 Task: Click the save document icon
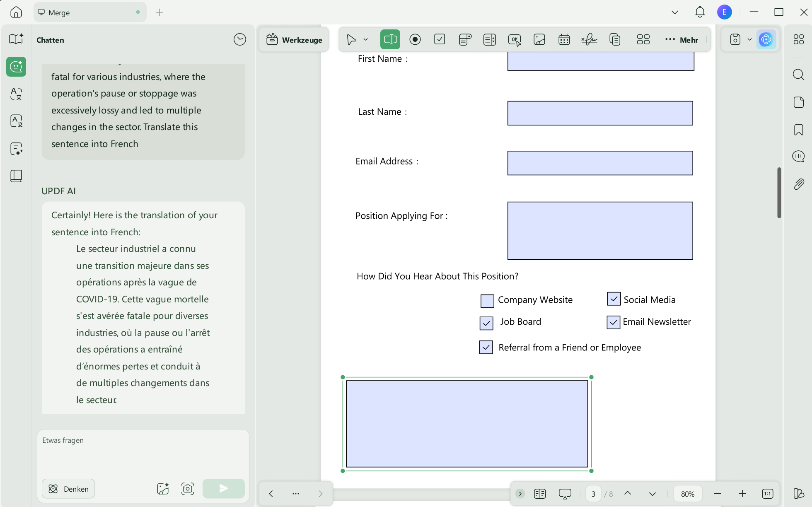click(735, 39)
